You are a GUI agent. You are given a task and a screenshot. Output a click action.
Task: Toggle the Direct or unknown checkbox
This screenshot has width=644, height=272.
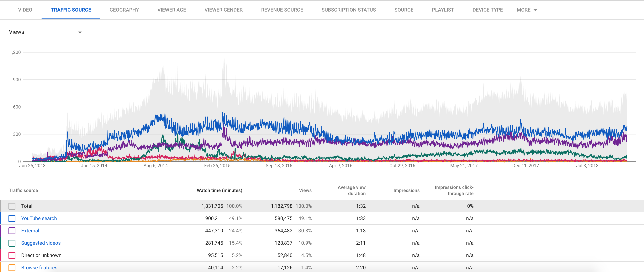click(12, 255)
